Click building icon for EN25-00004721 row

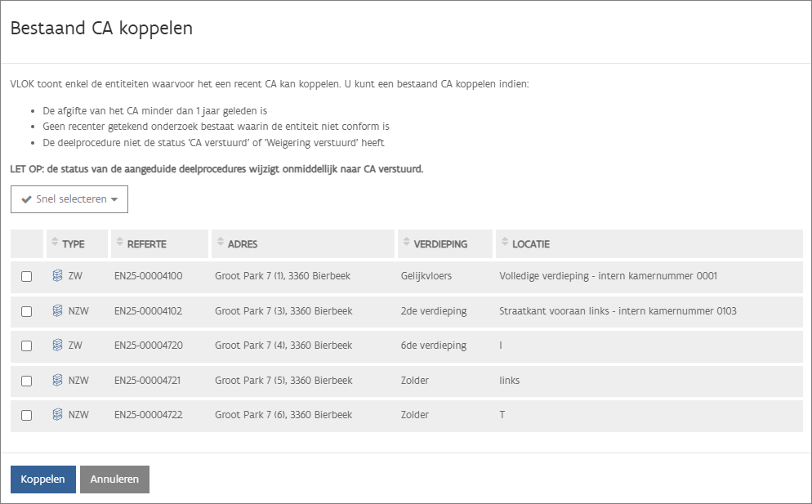pyautogui.click(x=57, y=381)
